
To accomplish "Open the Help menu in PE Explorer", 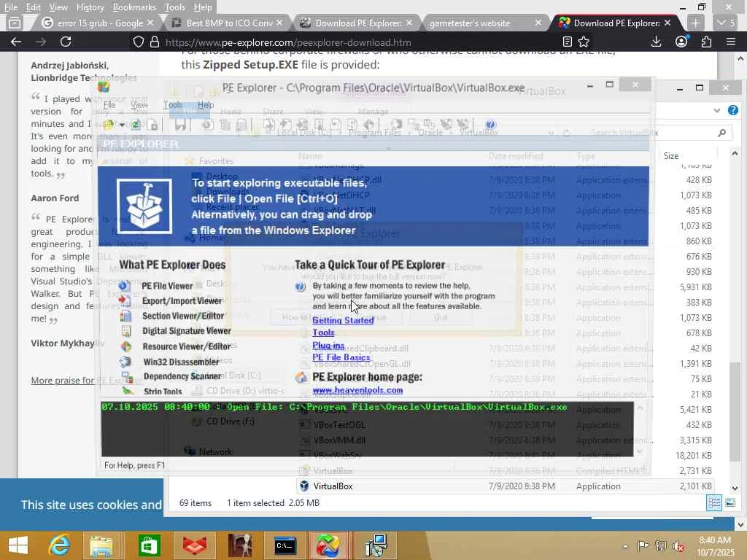I will coord(206,105).
